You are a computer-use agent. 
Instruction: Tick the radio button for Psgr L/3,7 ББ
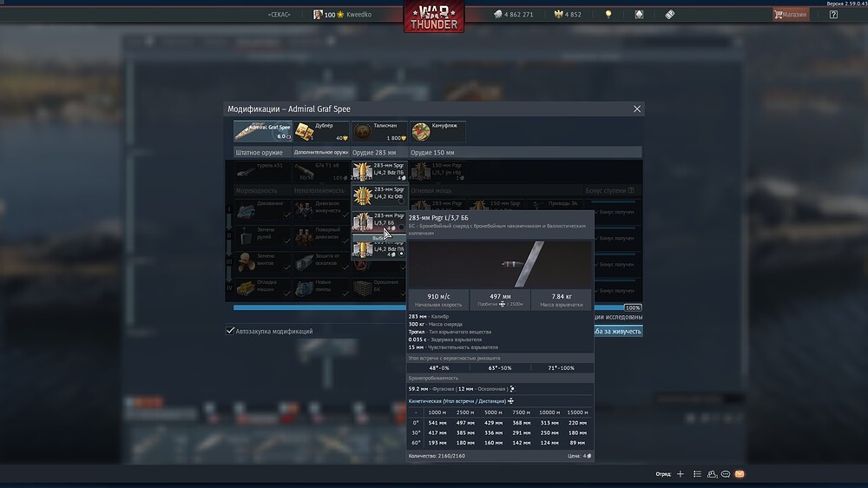coord(401,228)
